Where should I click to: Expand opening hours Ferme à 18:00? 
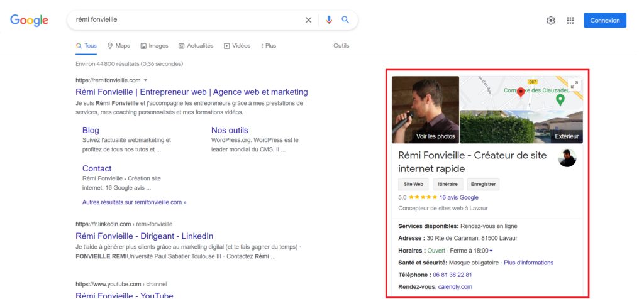[472, 250]
